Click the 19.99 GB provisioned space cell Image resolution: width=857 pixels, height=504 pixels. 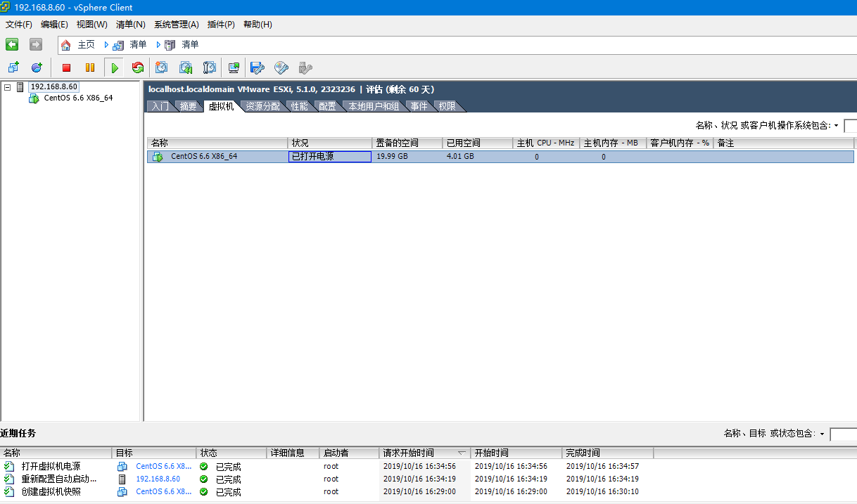pyautogui.click(x=407, y=157)
